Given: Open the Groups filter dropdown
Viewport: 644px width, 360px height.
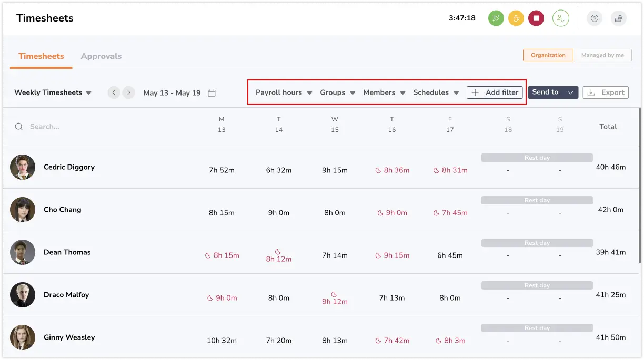Looking at the screenshot, I should click(x=337, y=92).
